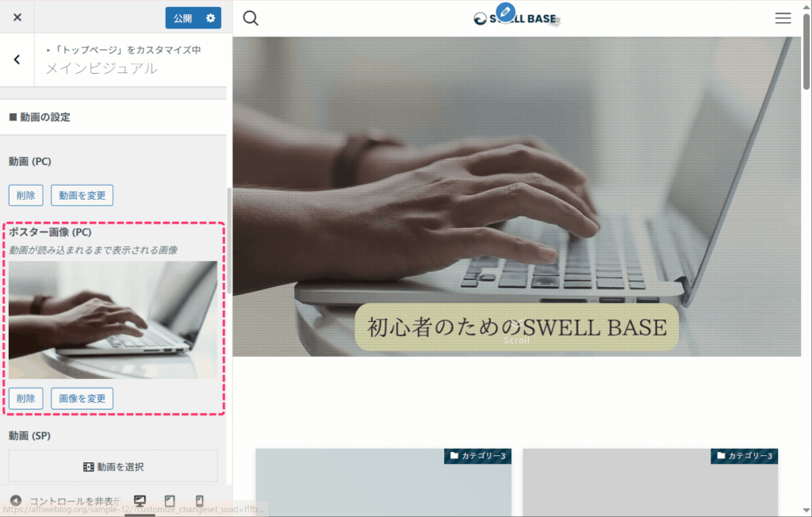Click 動画を選択 for 動画 (SP)
812x517 pixels.
(x=113, y=466)
